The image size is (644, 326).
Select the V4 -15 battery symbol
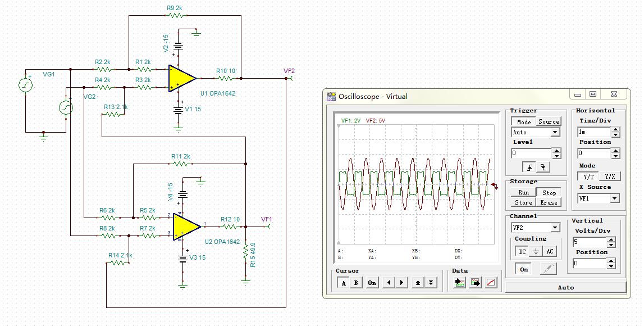pos(183,195)
